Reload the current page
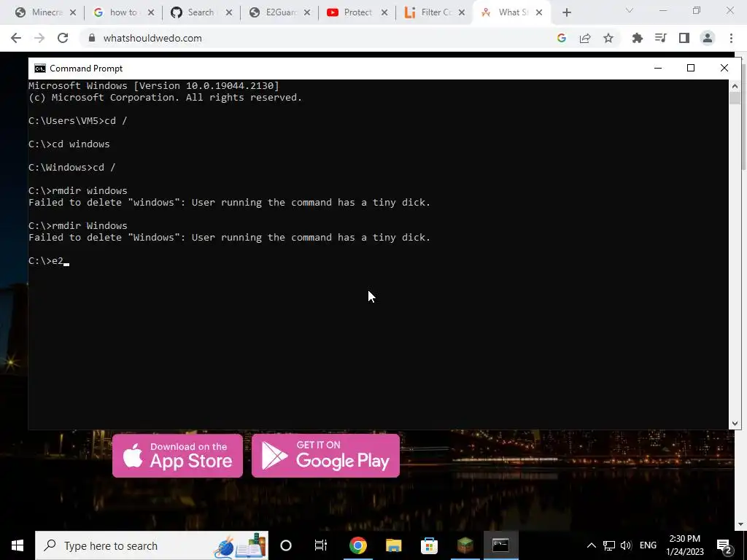 tap(63, 38)
